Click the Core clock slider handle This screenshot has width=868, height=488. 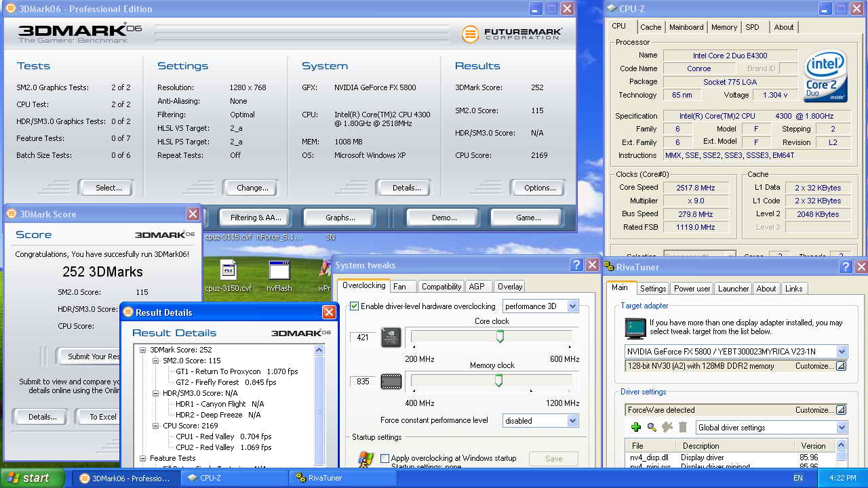(500, 337)
